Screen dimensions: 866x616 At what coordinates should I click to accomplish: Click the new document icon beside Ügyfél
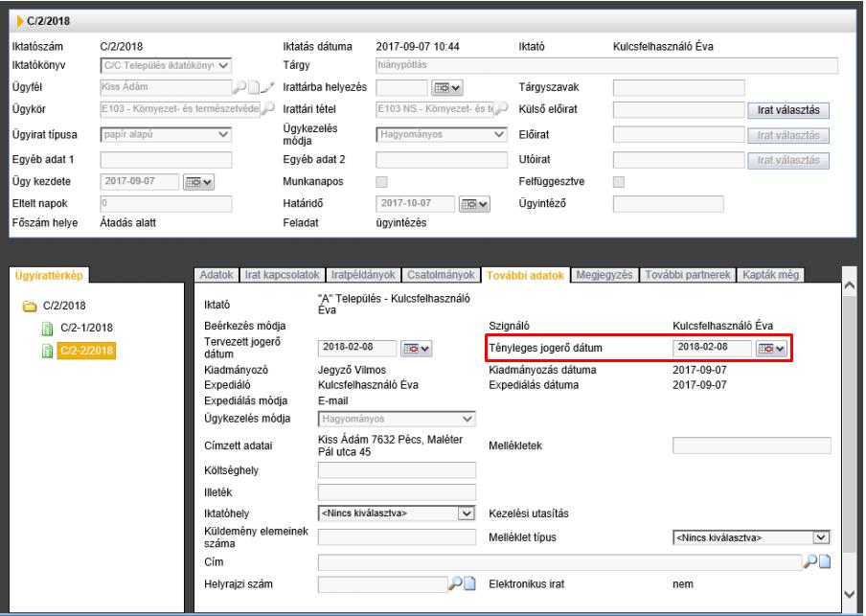254,87
